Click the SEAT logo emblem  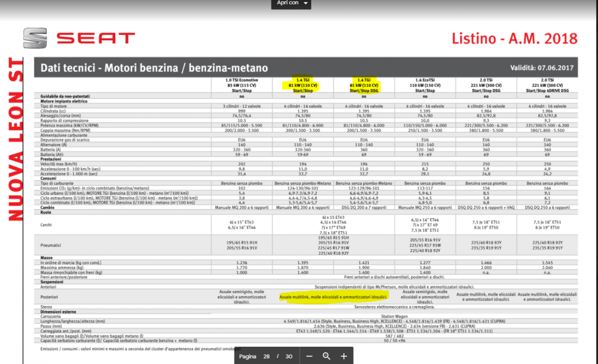tap(35, 38)
